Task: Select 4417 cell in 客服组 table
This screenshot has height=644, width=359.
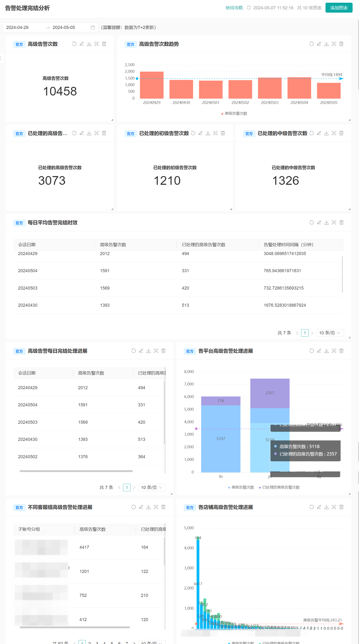Action: pyautogui.click(x=84, y=547)
